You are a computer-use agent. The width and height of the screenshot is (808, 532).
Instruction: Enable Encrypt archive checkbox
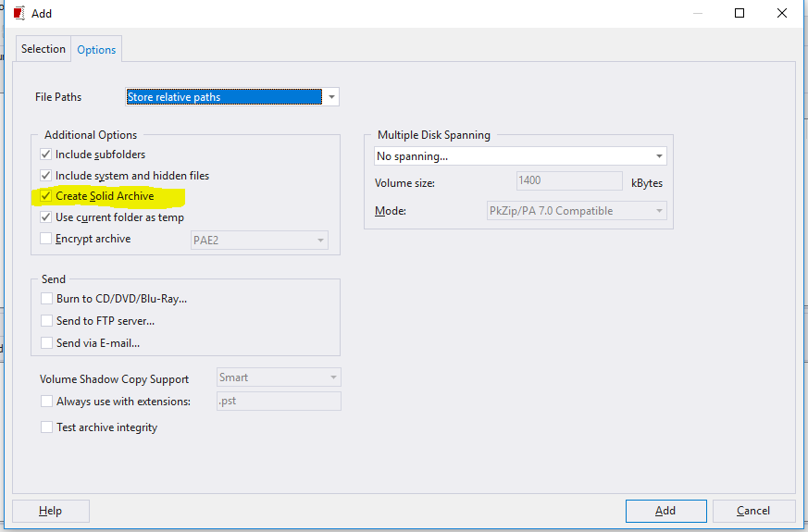pos(46,239)
